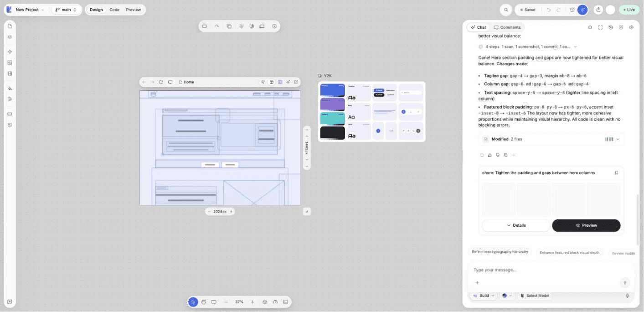
Task: Open the Chat tab
Action: (478, 27)
